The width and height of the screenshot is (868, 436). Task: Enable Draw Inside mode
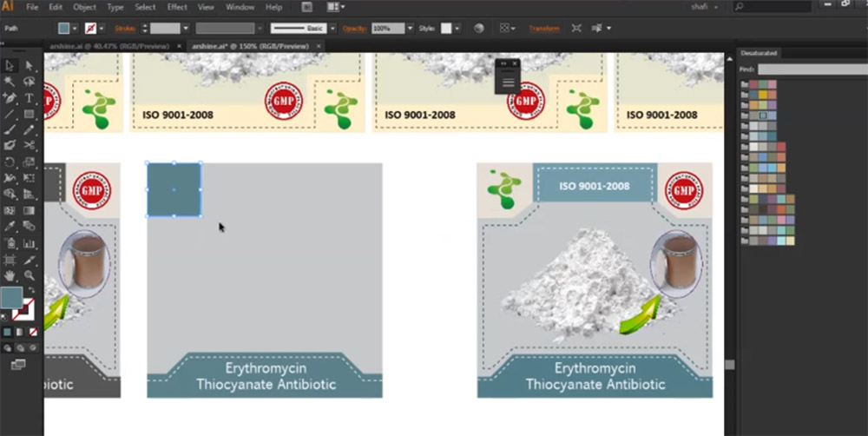click(33, 348)
